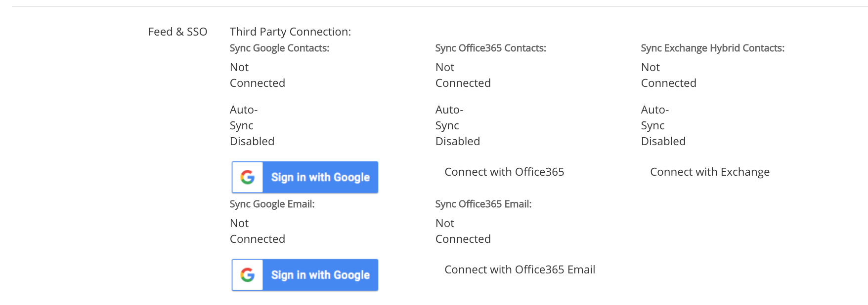Click Not Connected status under Sync Office365 Contacts
The height and width of the screenshot is (305, 868).
coord(463,75)
